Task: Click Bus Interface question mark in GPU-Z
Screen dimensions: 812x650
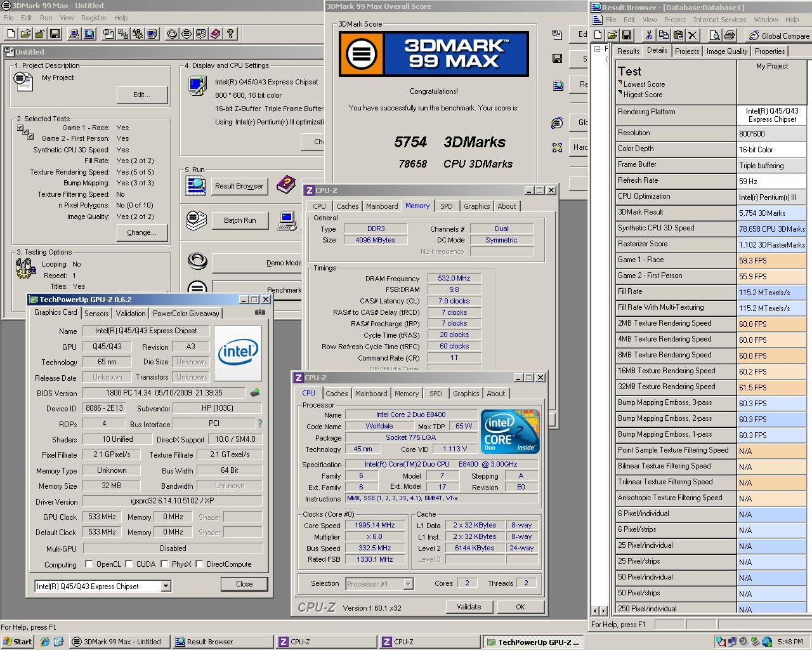Action: click(259, 423)
